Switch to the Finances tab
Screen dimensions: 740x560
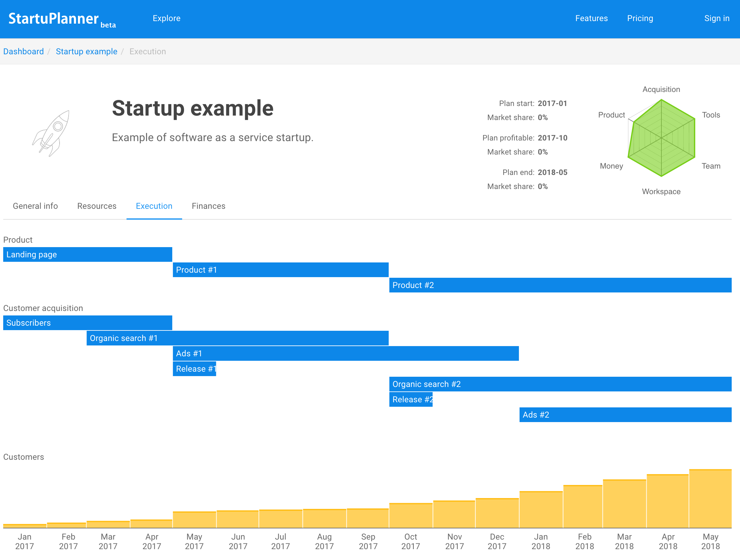tap(208, 206)
